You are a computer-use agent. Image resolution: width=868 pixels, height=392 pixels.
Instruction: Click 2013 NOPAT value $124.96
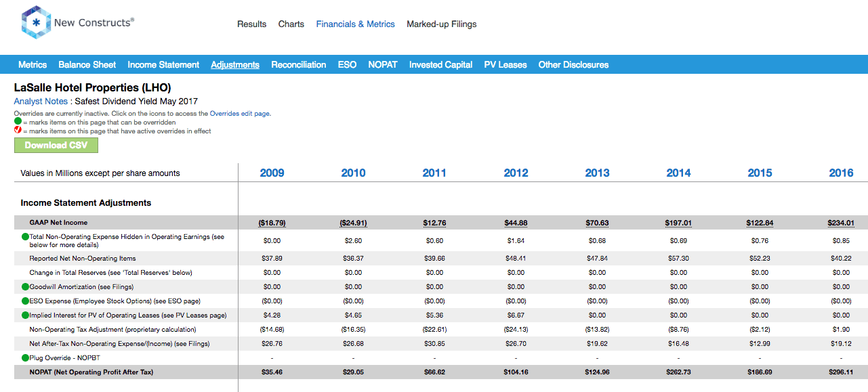597,372
